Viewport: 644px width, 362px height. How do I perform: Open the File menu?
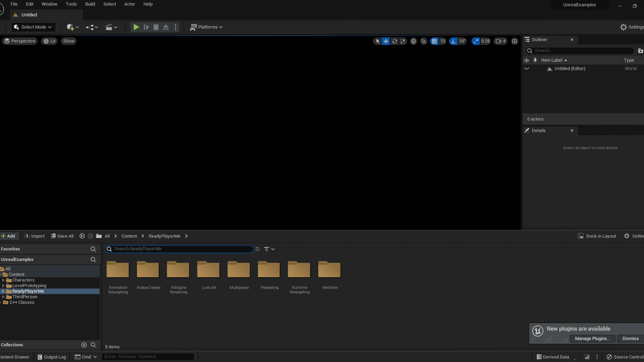14,4
